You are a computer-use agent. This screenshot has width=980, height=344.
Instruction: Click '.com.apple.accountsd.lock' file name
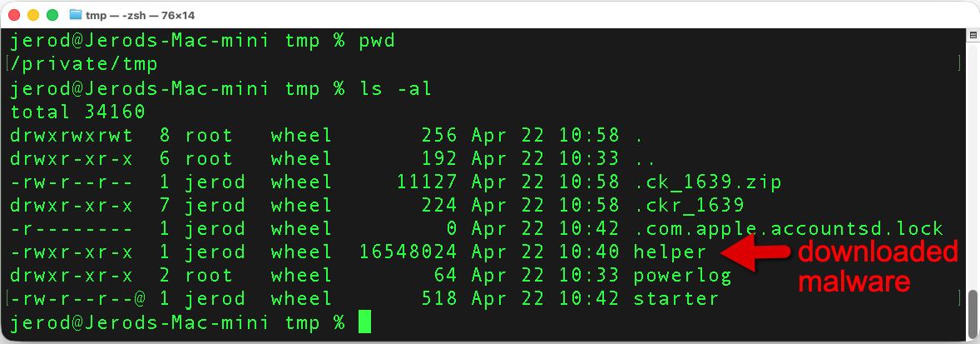pyautogui.click(x=788, y=228)
